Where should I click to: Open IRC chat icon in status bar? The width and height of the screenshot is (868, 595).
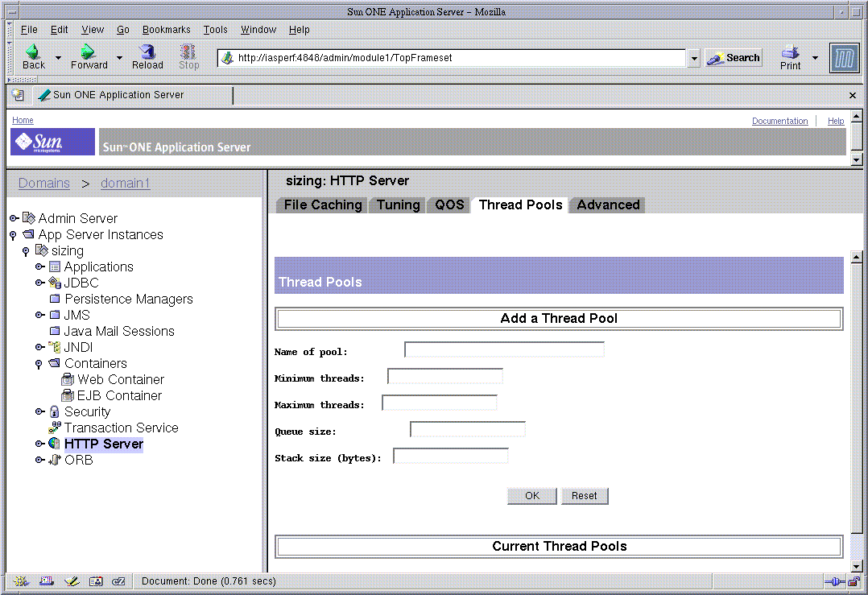118,581
